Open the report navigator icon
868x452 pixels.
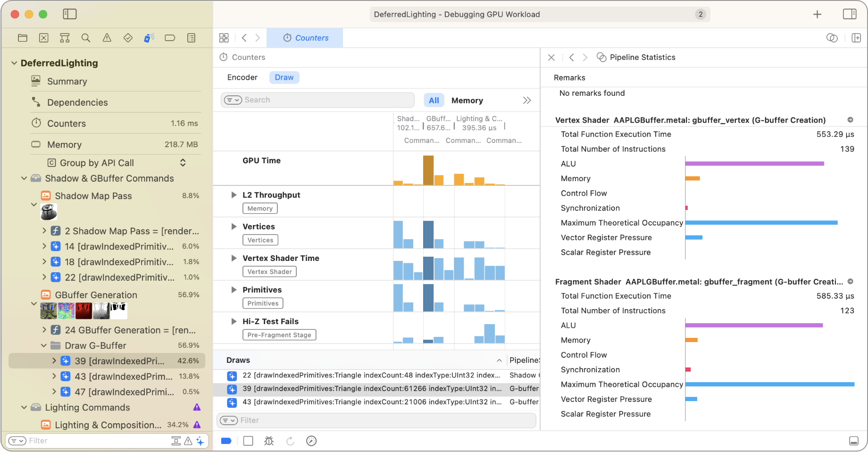pos(191,38)
